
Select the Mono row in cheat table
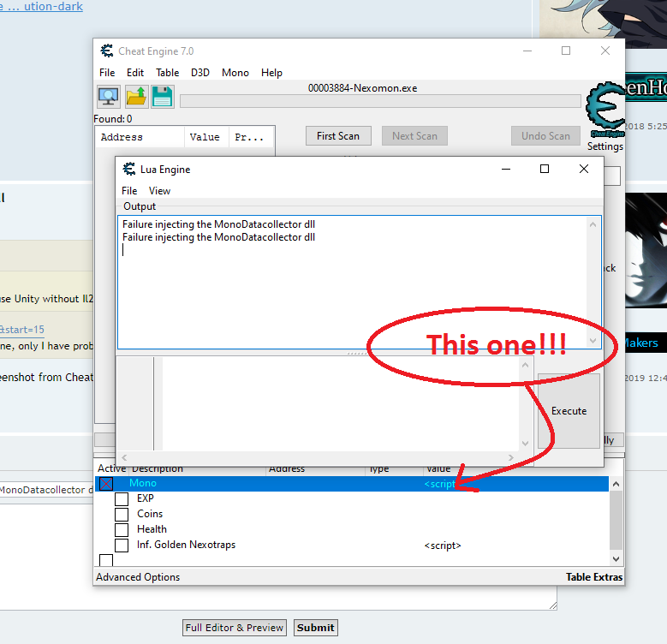click(352, 484)
